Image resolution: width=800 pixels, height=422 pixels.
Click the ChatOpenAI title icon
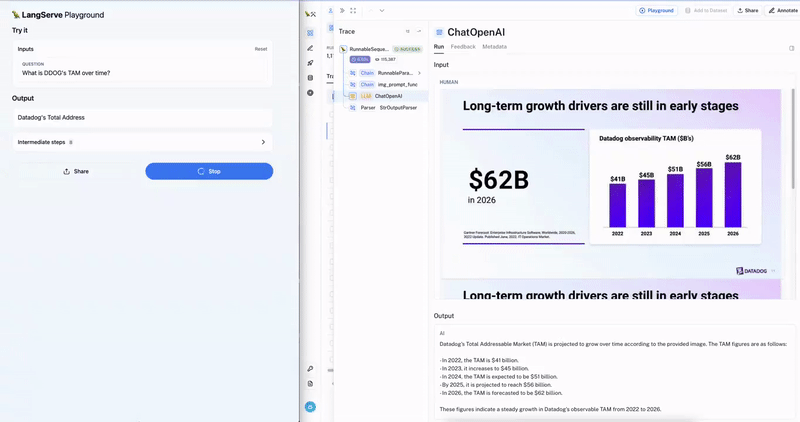(439, 32)
